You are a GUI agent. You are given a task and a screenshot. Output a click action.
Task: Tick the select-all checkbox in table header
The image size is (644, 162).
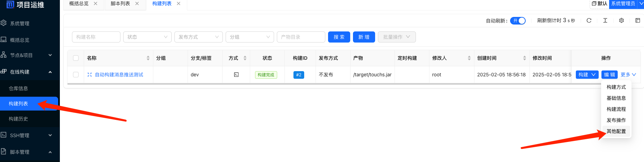click(76, 58)
